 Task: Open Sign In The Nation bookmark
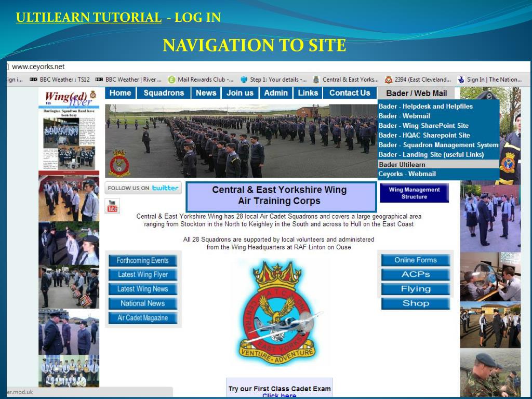[489, 79]
